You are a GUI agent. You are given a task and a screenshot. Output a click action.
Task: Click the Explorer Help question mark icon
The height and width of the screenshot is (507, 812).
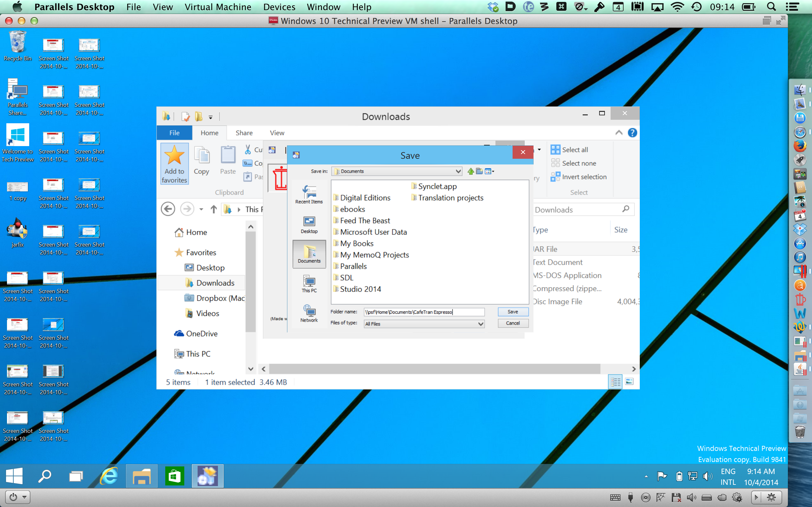click(632, 133)
